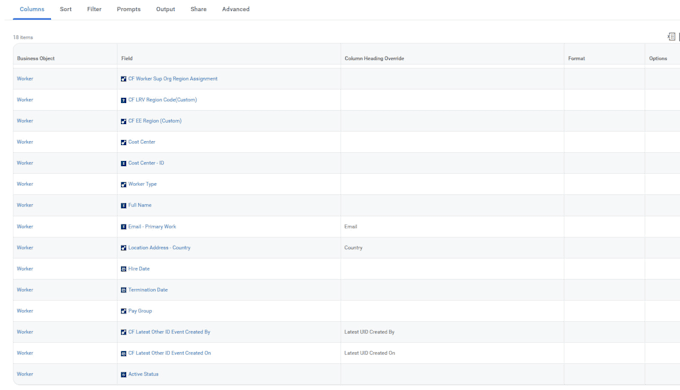
Task: Click Worker link in the Active Status row
Action: [x=25, y=374]
